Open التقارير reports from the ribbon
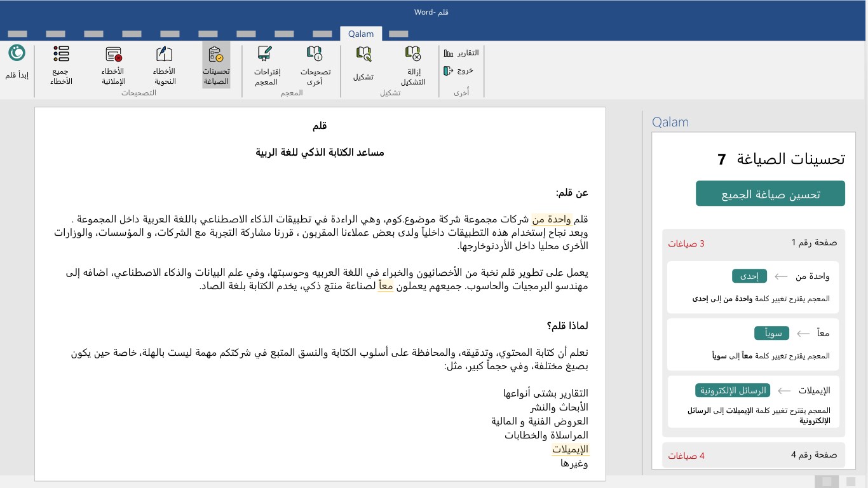Viewport: 868px width, 488px height. 461,53
